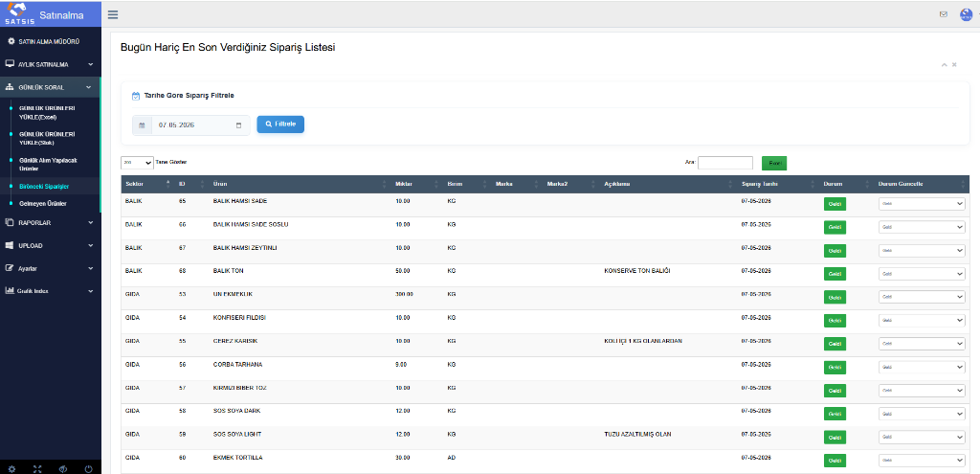Image resolution: width=980 pixels, height=474 pixels.
Task: Open Durum Güncelle dropdown for EKMEK TORTILLA
Action: pos(922,461)
